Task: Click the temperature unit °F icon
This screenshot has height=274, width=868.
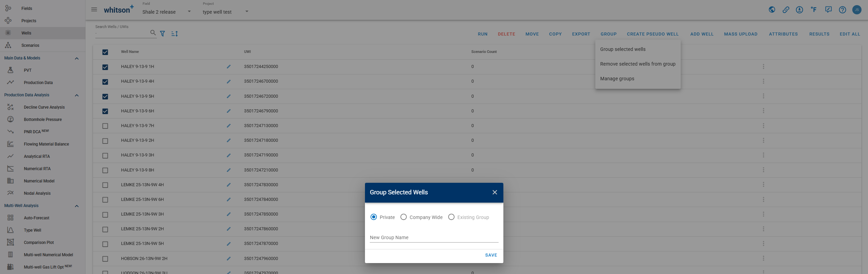Action: (814, 10)
